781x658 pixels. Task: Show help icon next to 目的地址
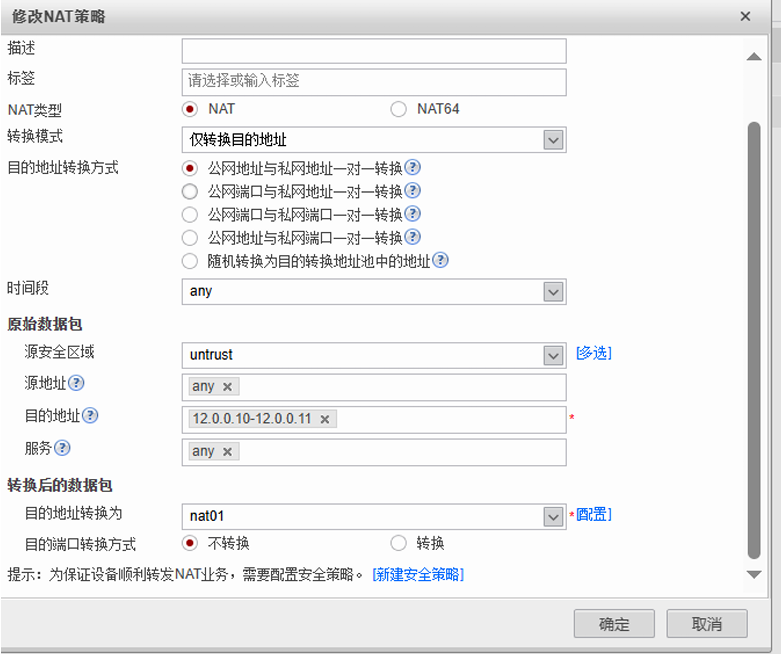(x=90, y=415)
